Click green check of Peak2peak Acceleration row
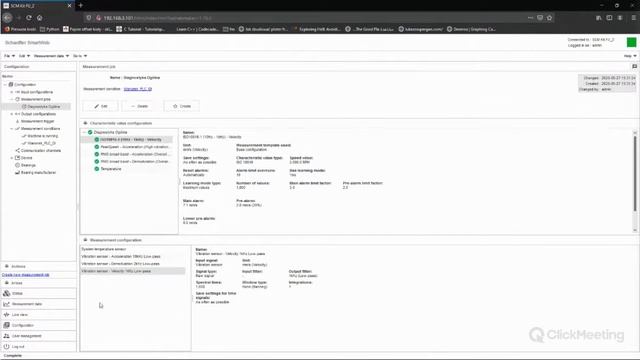This screenshot has height=360, width=640. point(97,147)
